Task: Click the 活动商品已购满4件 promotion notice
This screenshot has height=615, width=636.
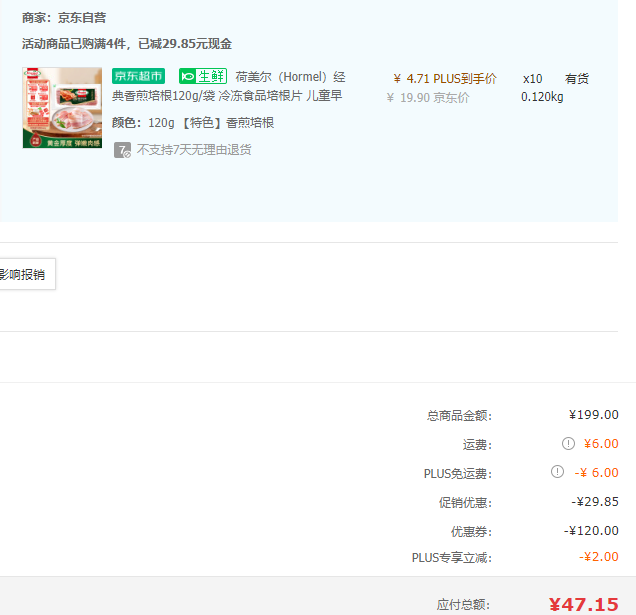Action: (127, 43)
